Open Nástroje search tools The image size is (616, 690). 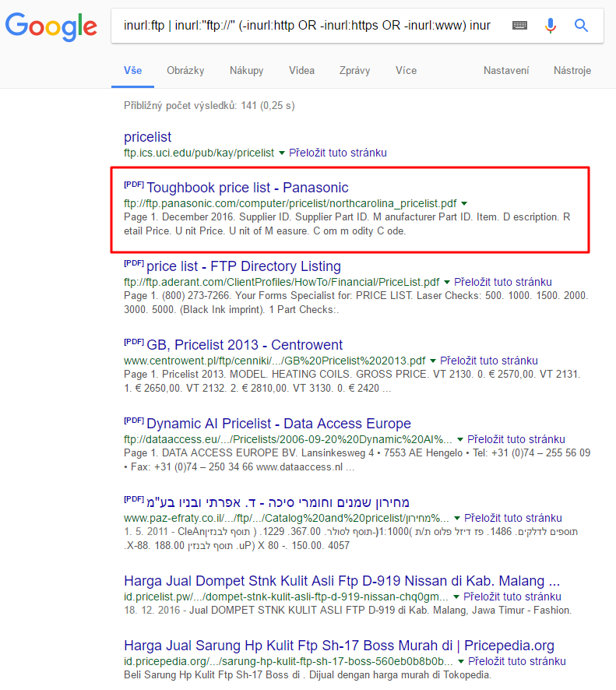(572, 70)
